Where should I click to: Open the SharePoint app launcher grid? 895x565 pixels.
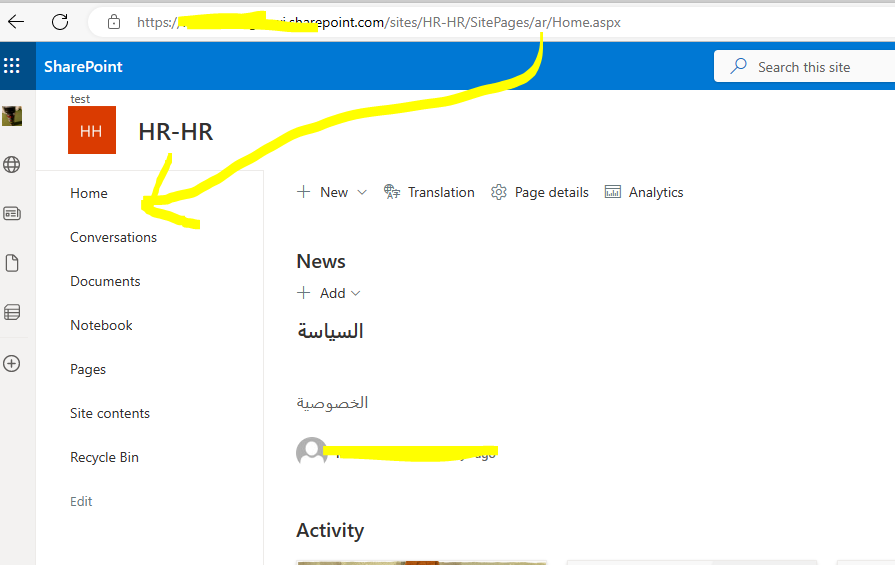click(x=12, y=66)
